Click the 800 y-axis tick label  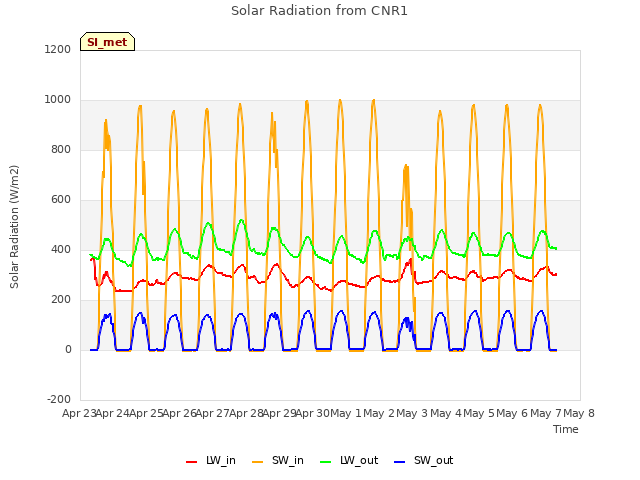(61, 149)
